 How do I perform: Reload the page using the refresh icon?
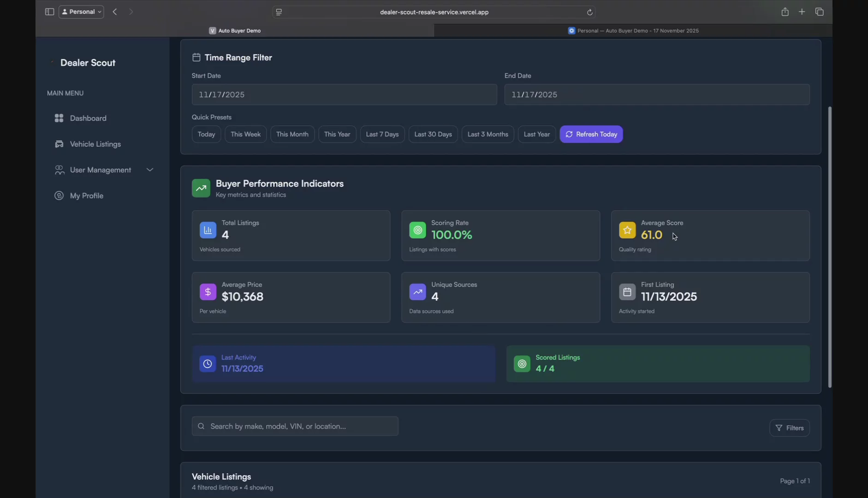(590, 12)
